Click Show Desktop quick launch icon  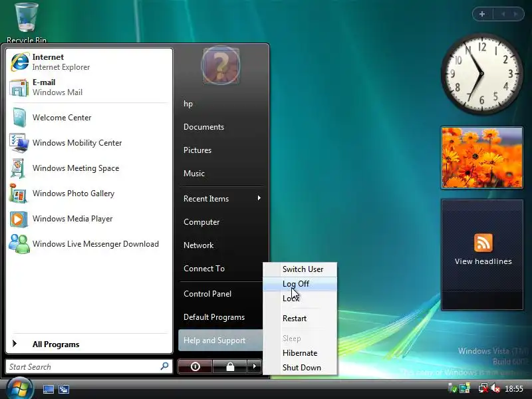48,389
